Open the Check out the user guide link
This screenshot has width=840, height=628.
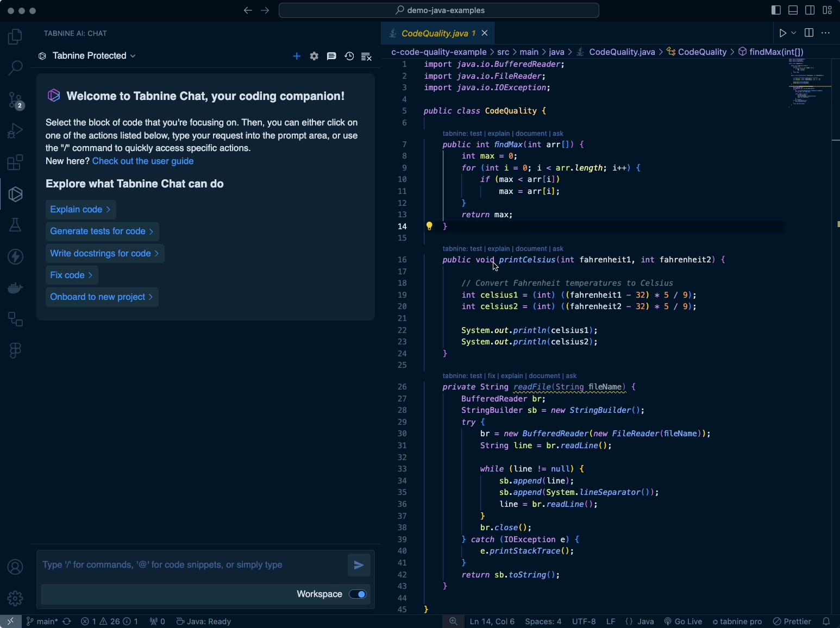pos(143,161)
